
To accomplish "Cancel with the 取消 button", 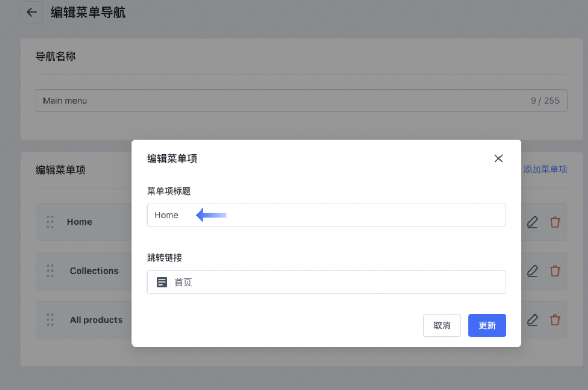I will point(442,325).
